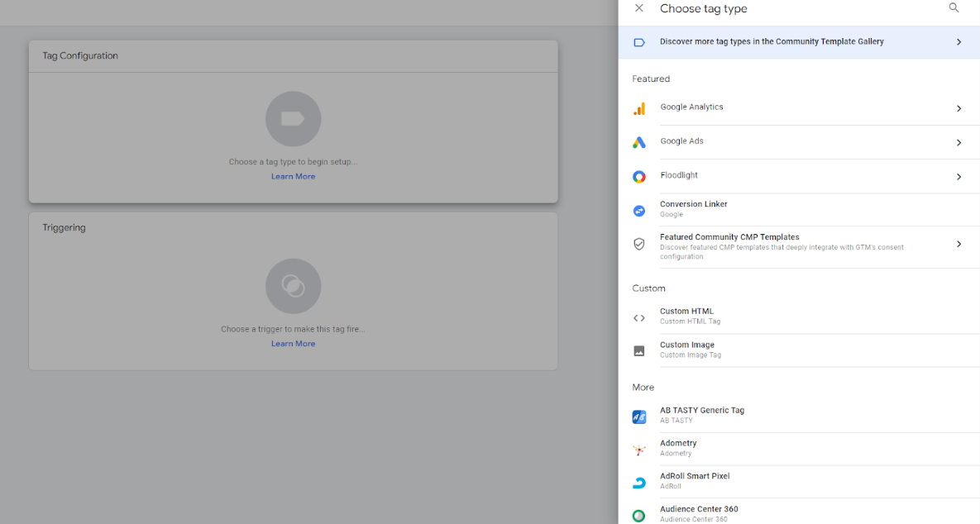
Task: Click the AdRoll Smart Pixel icon
Action: point(638,483)
